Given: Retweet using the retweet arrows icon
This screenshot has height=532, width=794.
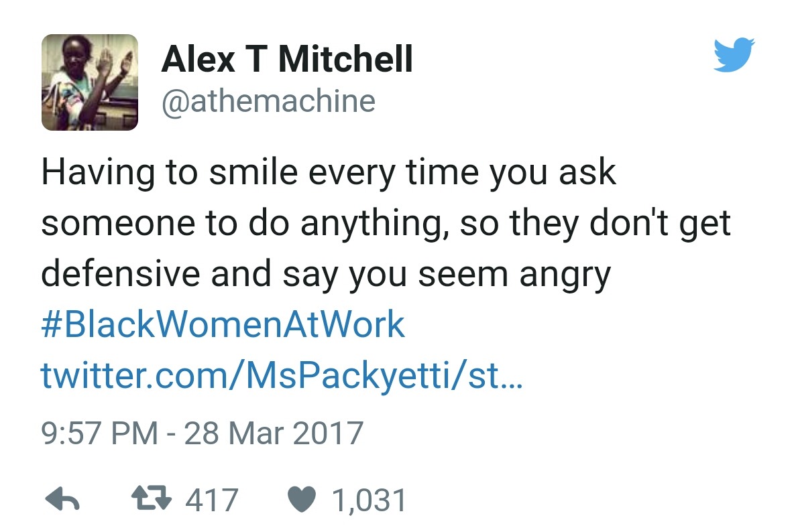Looking at the screenshot, I should 150,500.
